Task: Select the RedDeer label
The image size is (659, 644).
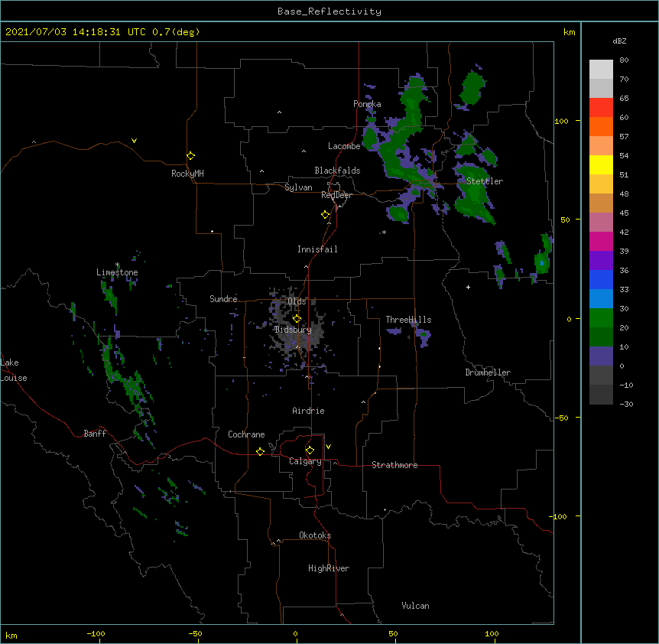Action: (x=336, y=195)
